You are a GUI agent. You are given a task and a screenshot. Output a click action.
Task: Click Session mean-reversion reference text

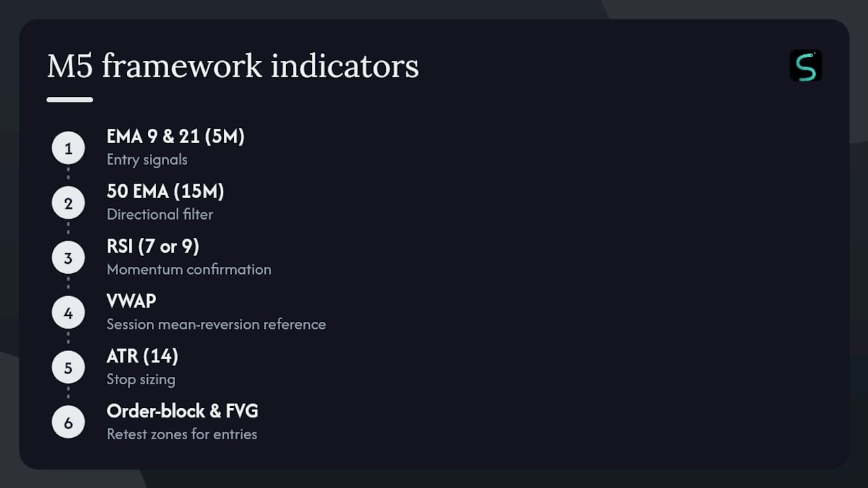click(x=216, y=324)
